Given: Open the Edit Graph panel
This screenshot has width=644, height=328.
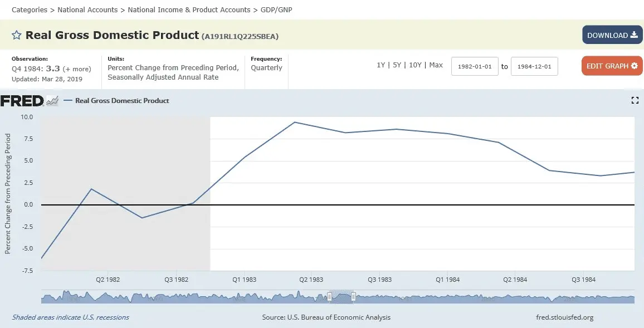Looking at the screenshot, I should point(612,66).
